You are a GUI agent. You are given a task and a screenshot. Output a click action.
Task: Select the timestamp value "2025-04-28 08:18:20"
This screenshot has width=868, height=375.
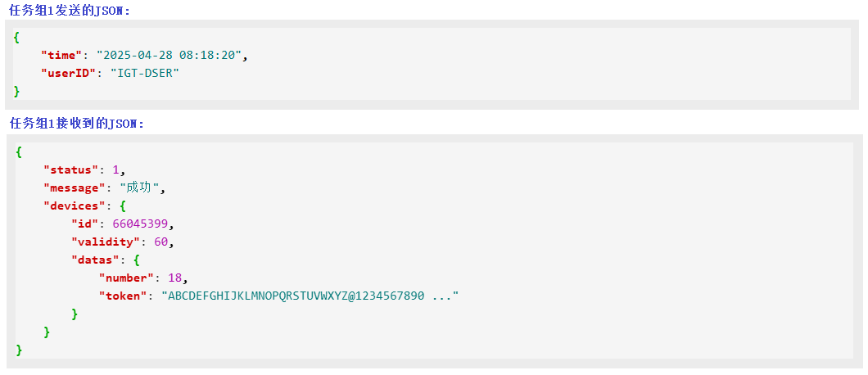click(x=171, y=55)
